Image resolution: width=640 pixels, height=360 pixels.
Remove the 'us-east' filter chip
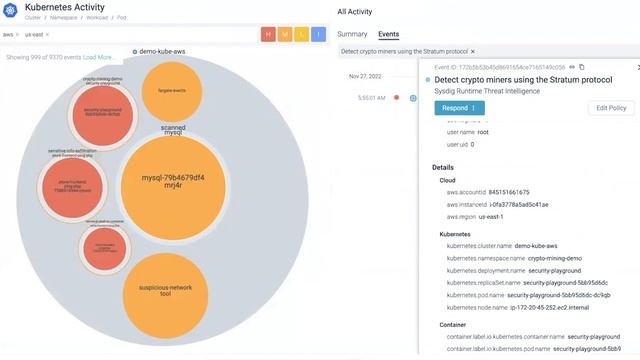47,35
